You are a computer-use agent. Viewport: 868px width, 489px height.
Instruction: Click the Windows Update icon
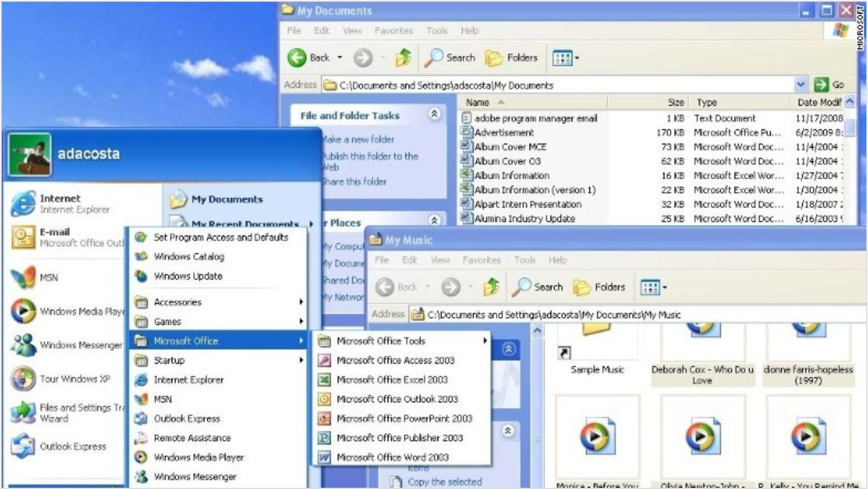(141, 276)
